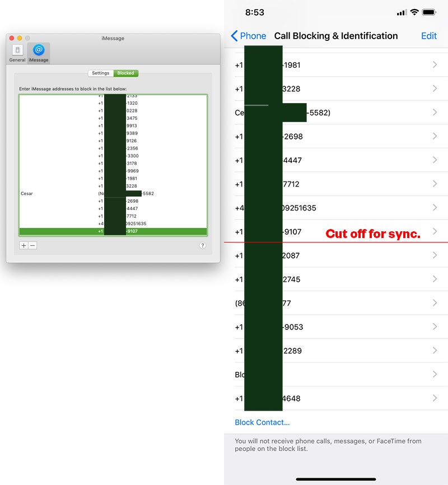Minimize the iMessage preferences window
The image size is (448, 485).
tap(20, 38)
